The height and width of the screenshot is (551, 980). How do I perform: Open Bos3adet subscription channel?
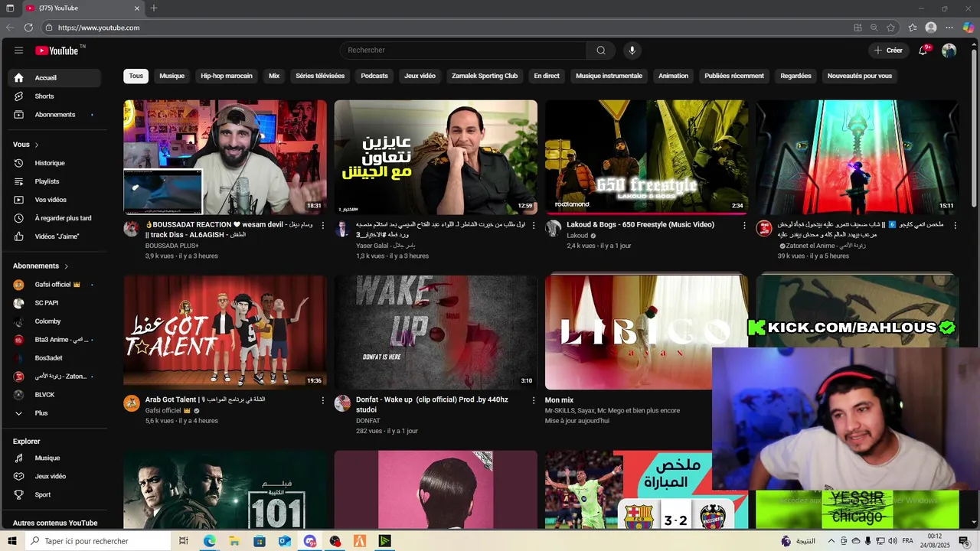coord(54,358)
